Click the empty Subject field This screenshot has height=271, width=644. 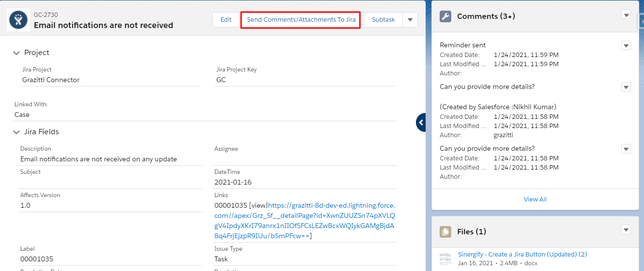(111, 182)
